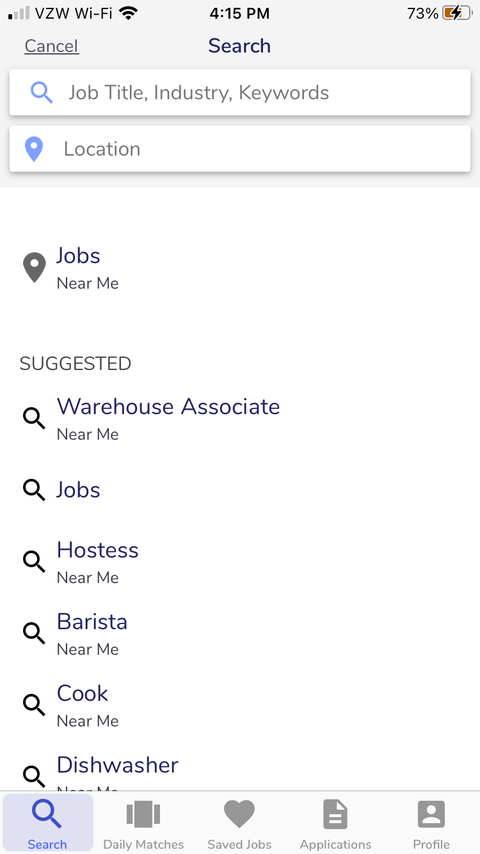
Task: Tap the magnifier icon in the job title field
Action: tap(41, 93)
